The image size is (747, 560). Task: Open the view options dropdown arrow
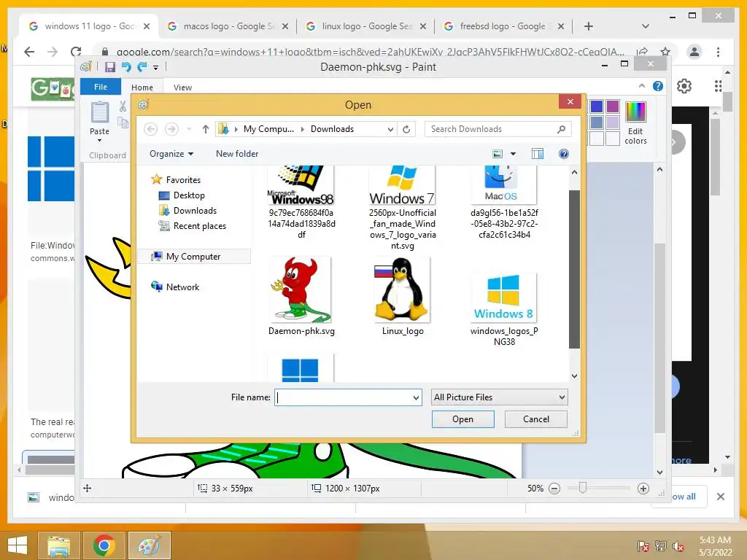point(513,154)
